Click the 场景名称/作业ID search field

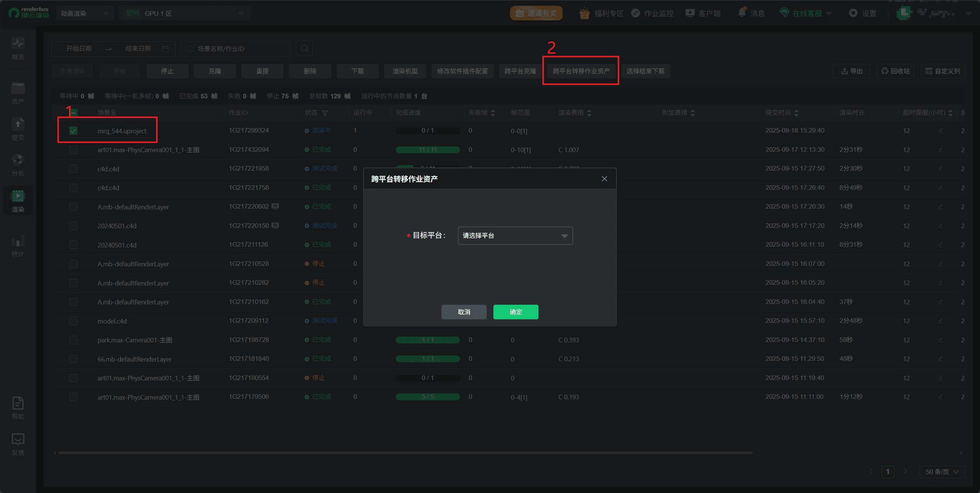click(x=236, y=49)
